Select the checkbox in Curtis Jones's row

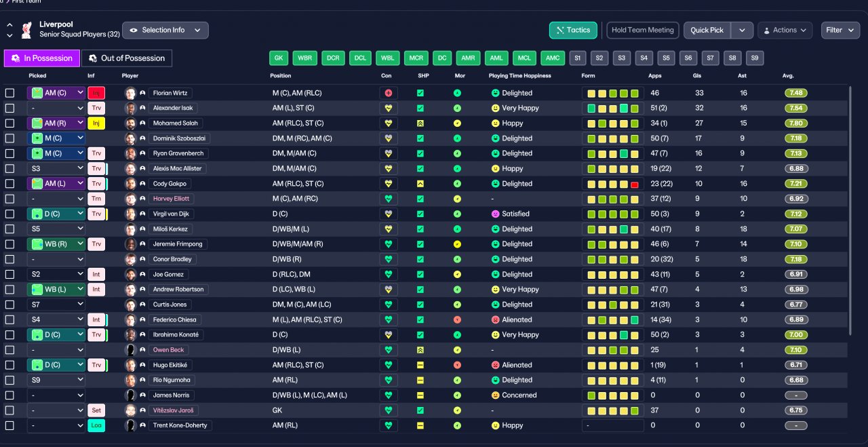[x=9, y=305]
